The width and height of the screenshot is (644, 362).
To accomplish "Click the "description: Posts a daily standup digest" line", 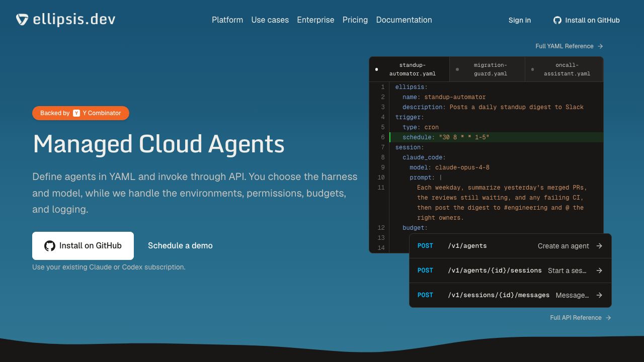I will (x=493, y=107).
